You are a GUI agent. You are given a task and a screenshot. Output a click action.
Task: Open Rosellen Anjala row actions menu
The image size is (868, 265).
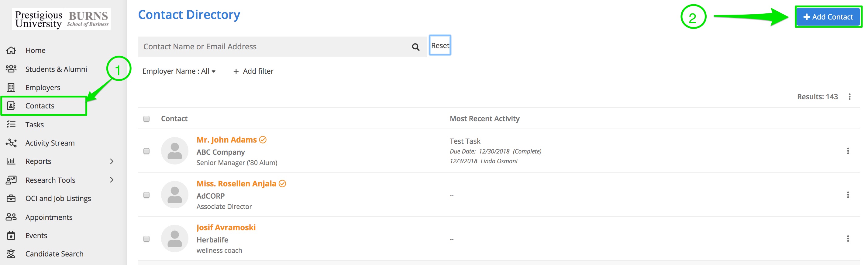click(x=847, y=195)
